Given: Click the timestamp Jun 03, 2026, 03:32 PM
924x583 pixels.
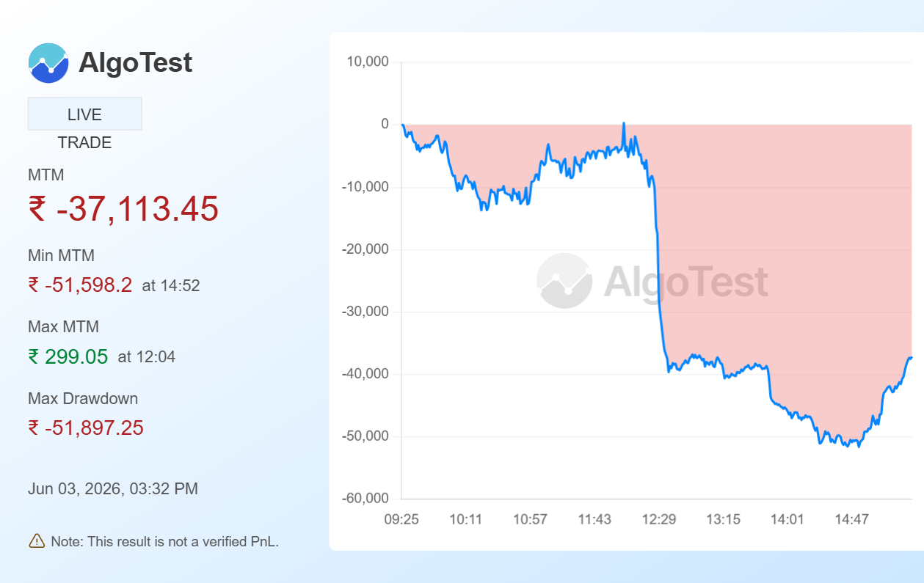Looking at the screenshot, I should (x=113, y=489).
